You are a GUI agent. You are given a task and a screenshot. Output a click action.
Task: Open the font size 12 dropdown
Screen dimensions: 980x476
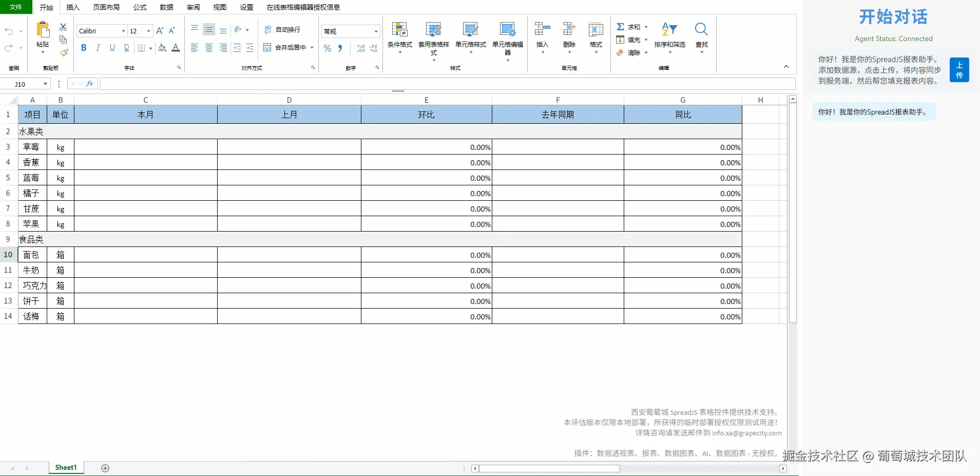(x=149, y=31)
